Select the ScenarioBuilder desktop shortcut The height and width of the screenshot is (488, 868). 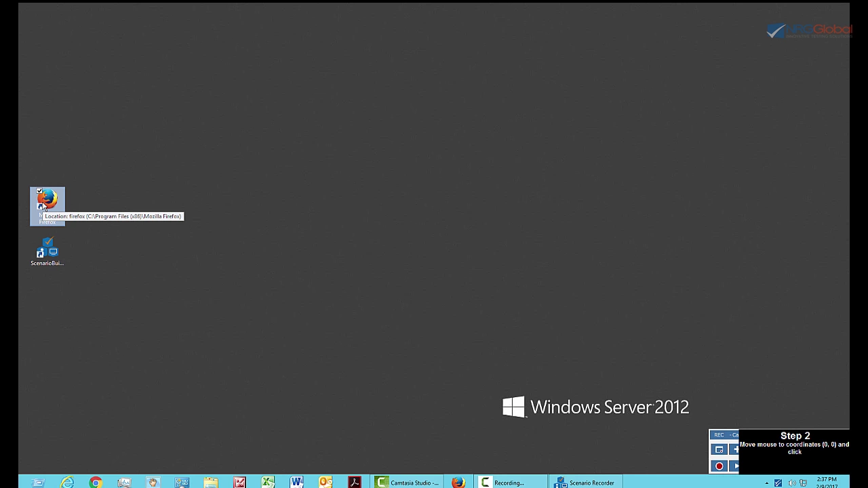coord(47,251)
